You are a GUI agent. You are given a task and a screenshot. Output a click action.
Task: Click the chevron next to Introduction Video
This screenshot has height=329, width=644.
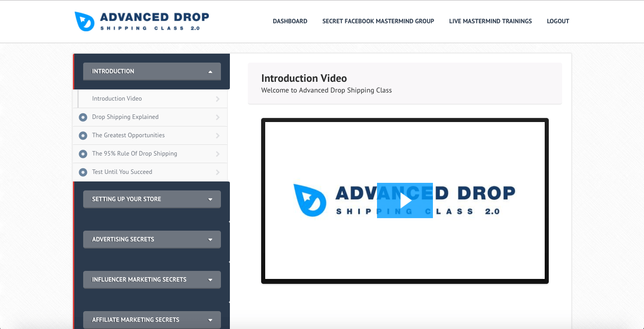(218, 99)
